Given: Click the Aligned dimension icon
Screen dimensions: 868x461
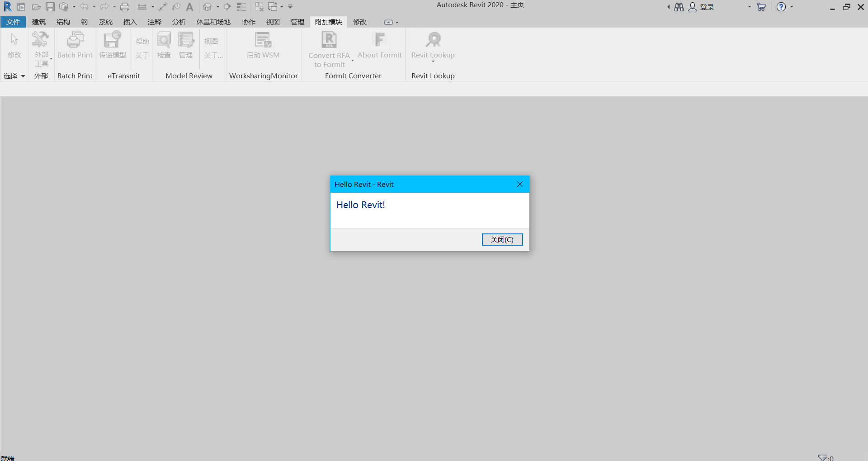Looking at the screenshot, I should tap(163, 7).
